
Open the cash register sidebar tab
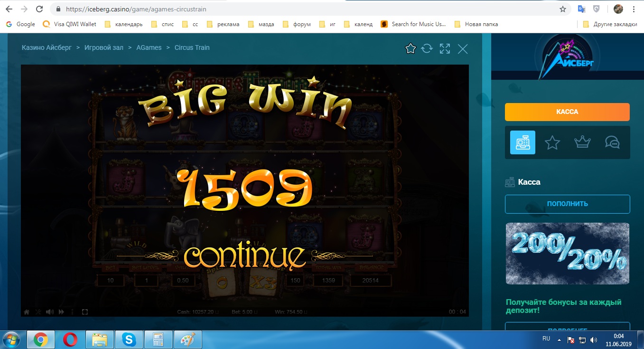(x=523, y=142)
